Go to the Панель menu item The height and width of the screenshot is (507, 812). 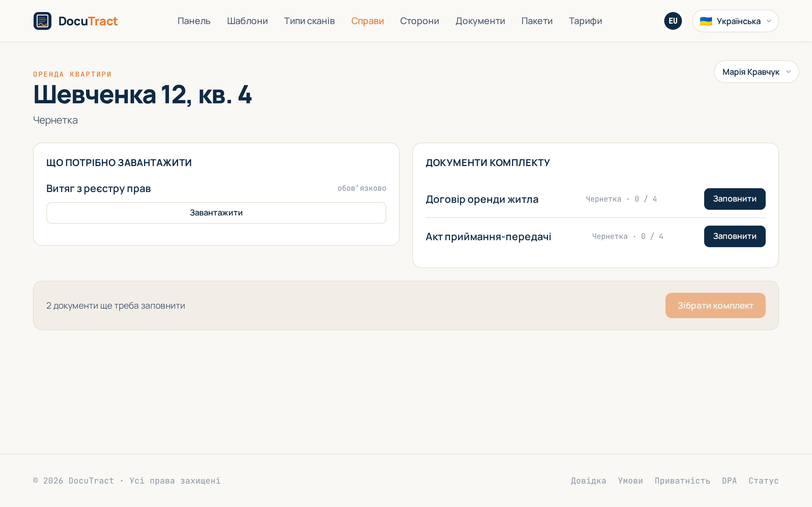click(x=194, y=21)
